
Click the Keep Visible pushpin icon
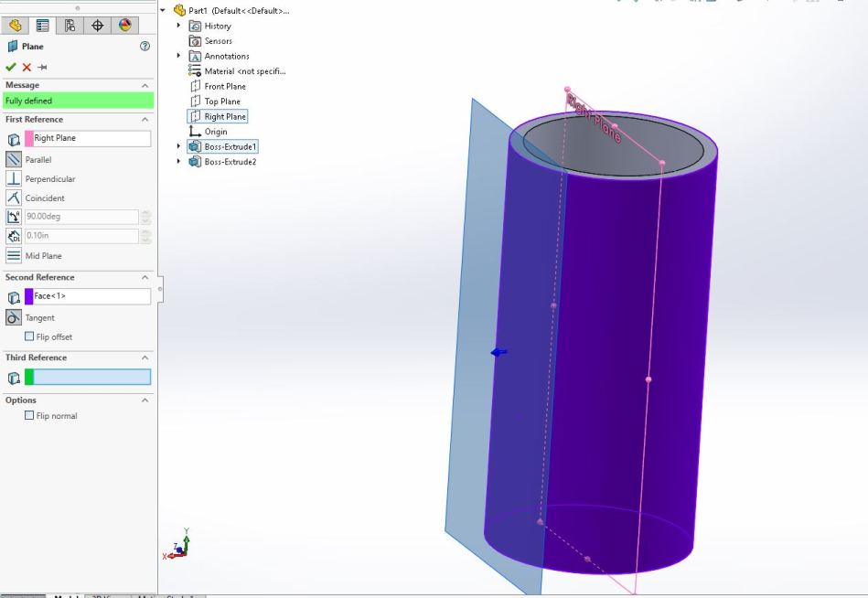click(x=42, y=67)
